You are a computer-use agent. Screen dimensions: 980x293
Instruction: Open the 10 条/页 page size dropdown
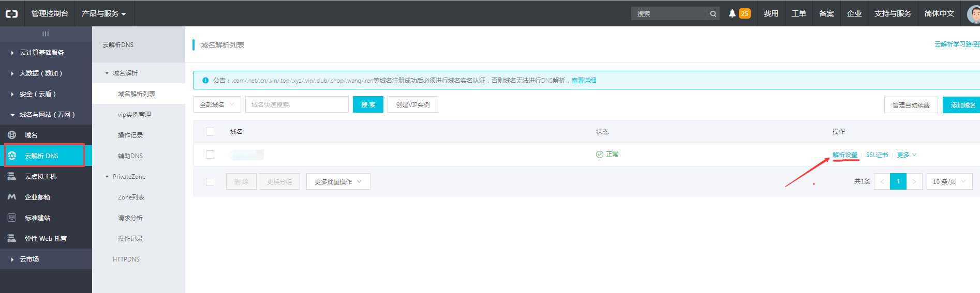coord(949,181)
